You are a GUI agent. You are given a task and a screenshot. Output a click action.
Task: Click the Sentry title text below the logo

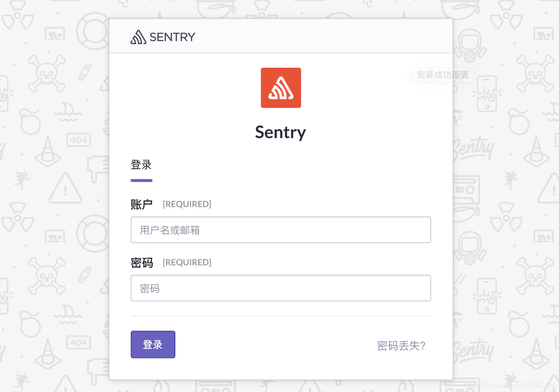280,132
